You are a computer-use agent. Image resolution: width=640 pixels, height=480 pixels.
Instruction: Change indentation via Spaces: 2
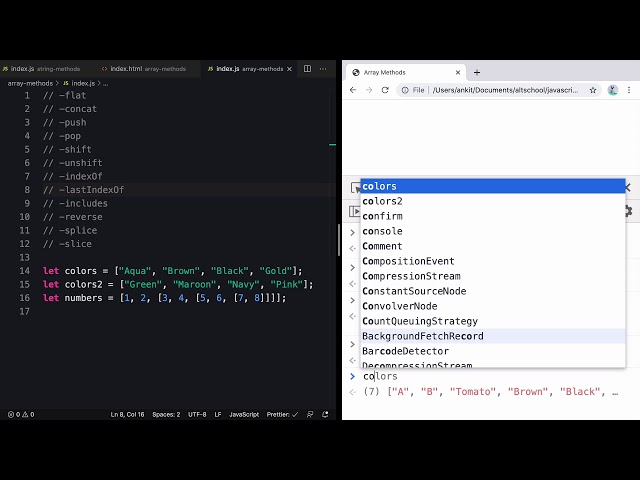(166, 414)
